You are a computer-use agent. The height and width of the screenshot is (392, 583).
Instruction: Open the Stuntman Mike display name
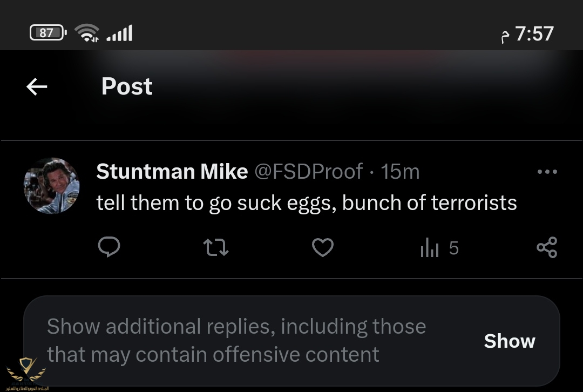pos(172,172)
